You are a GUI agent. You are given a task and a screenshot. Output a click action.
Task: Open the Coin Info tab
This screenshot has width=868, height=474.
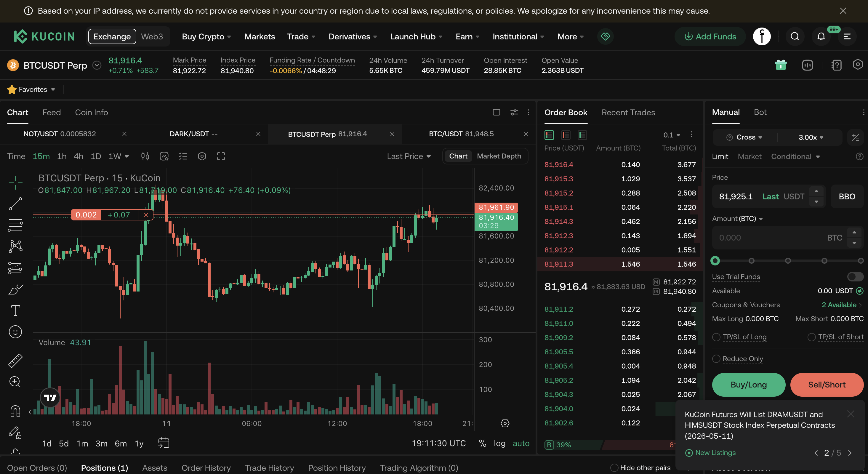(92, 113)
